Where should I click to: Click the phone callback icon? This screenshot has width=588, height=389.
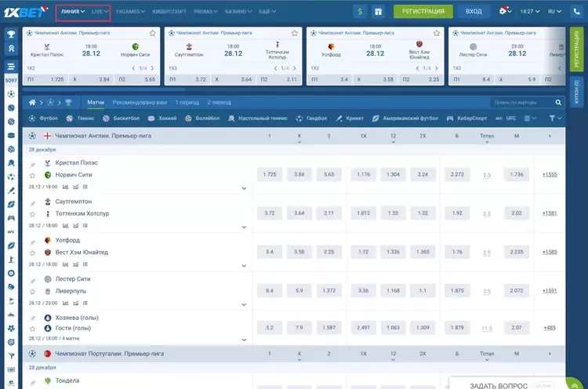(x=577, y=12)
